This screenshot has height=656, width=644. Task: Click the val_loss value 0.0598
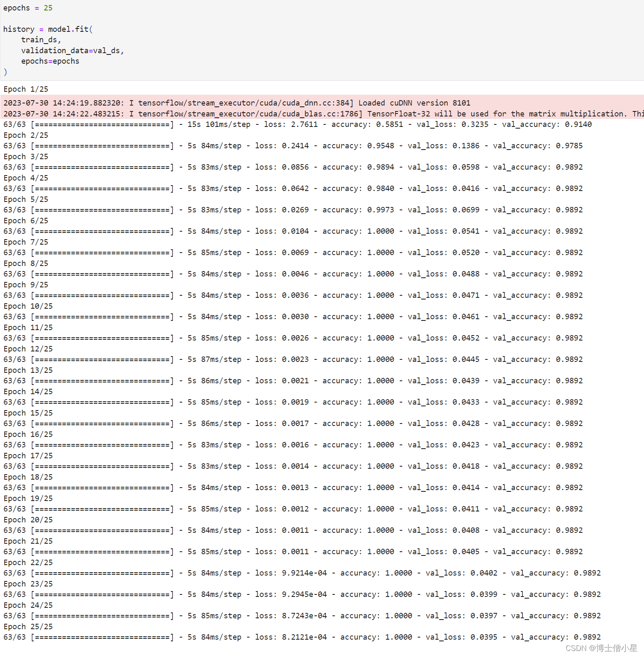pos(466,167)
